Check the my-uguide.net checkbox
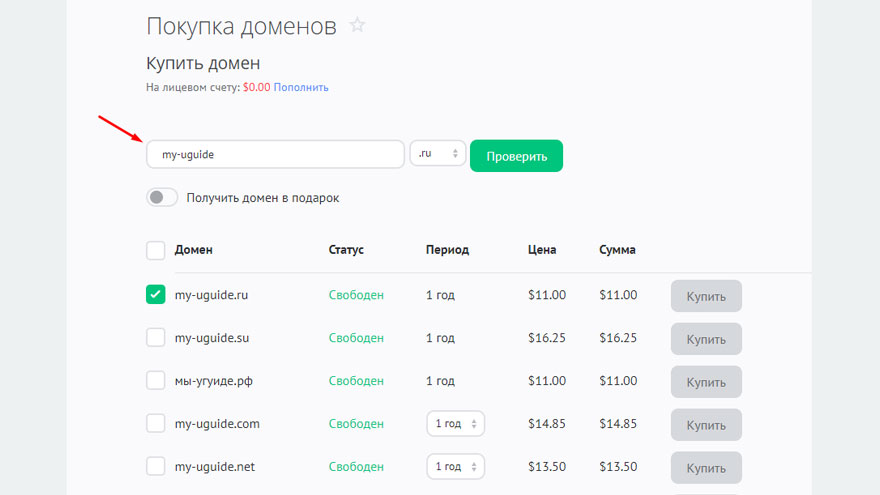The image size is (880, 495). [156, 467]
